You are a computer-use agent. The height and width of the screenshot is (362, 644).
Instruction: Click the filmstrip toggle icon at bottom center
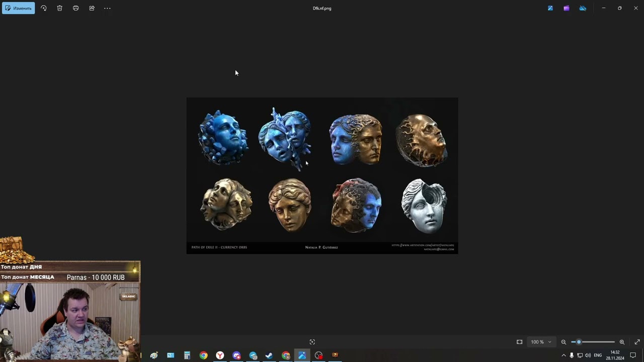(x=312, y=342)
